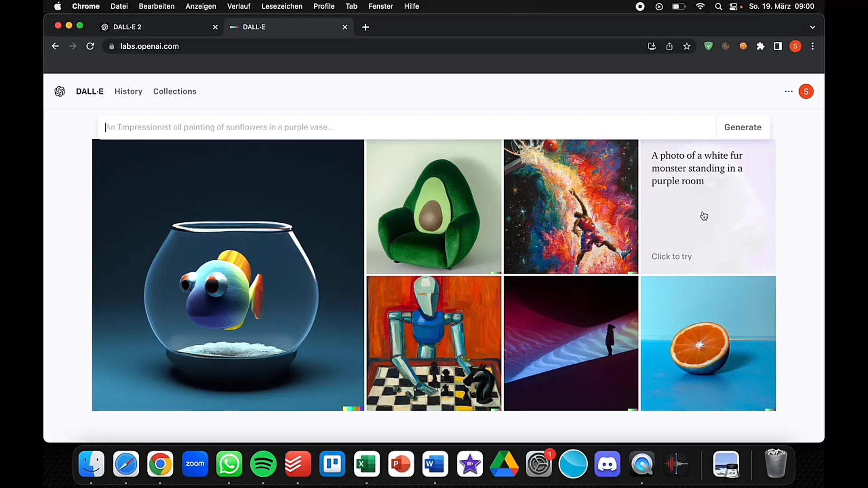This screenshot has height=488, width=868.
Task: Click to try the white fur monster prompt
Action: click(672, 256)
